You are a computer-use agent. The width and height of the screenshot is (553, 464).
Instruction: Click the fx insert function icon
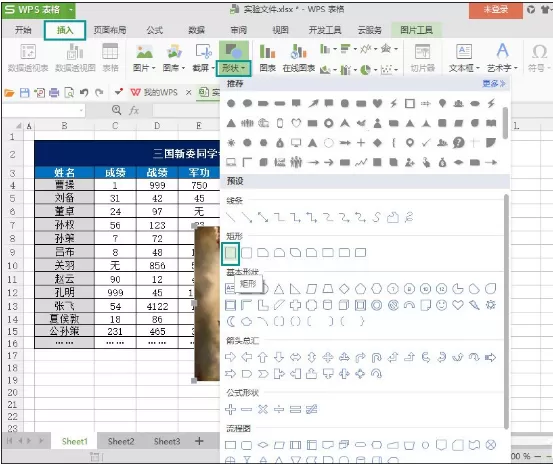point(134,110)
